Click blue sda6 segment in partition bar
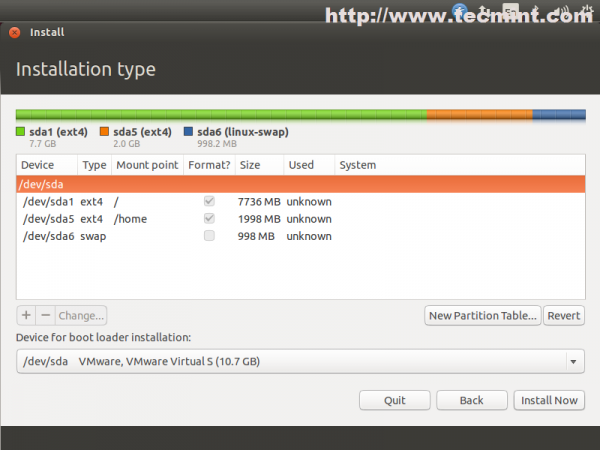Image resolution: width=600 pixels, height=450 pixels. (x=559, y=114)
